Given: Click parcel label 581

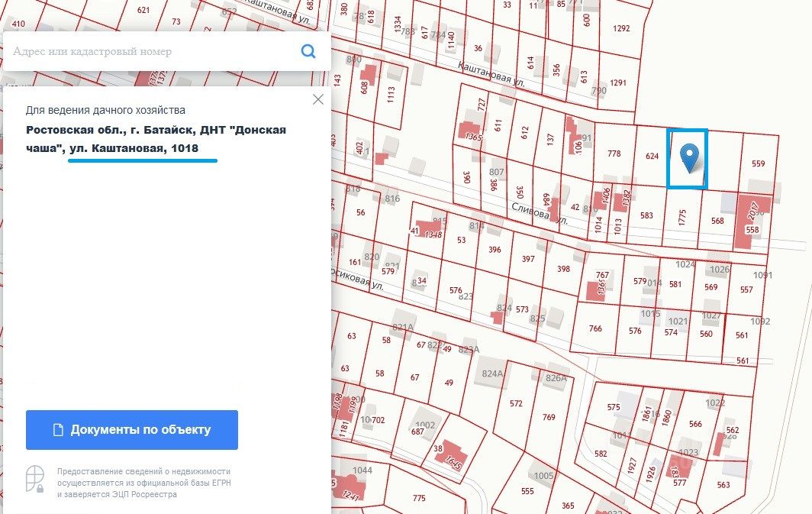Looking at the screenshot, I should 675,284.
